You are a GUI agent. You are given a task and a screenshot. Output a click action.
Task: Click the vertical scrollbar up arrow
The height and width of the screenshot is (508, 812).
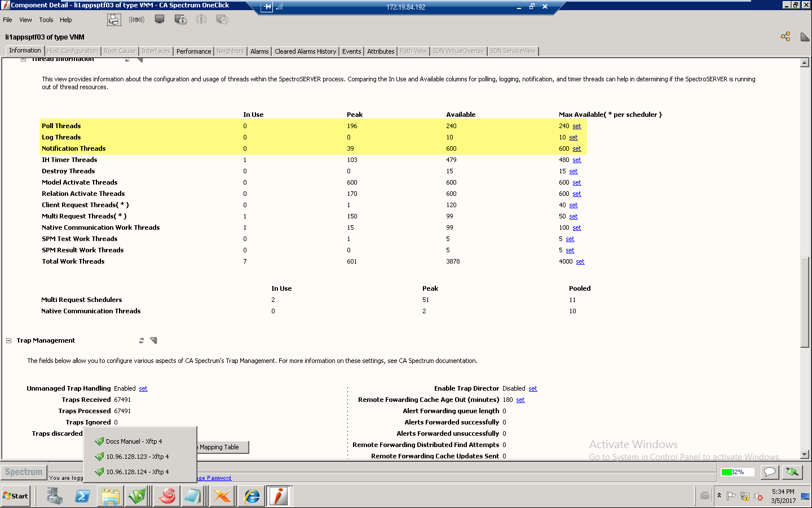tap(805, 63)
